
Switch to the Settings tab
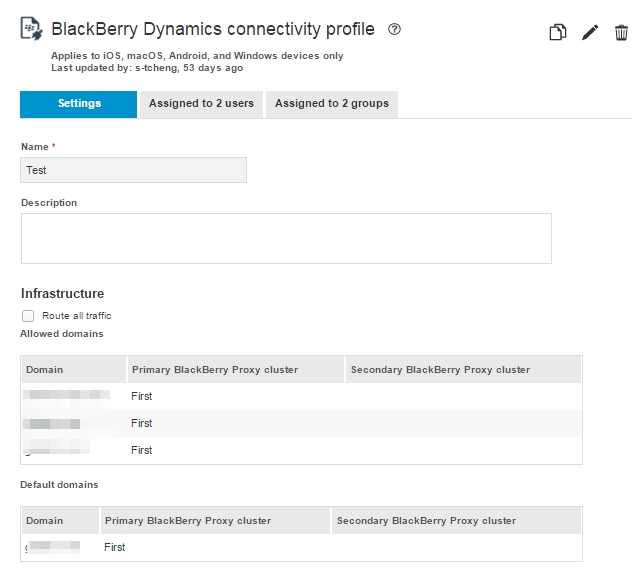coord(79,104)
